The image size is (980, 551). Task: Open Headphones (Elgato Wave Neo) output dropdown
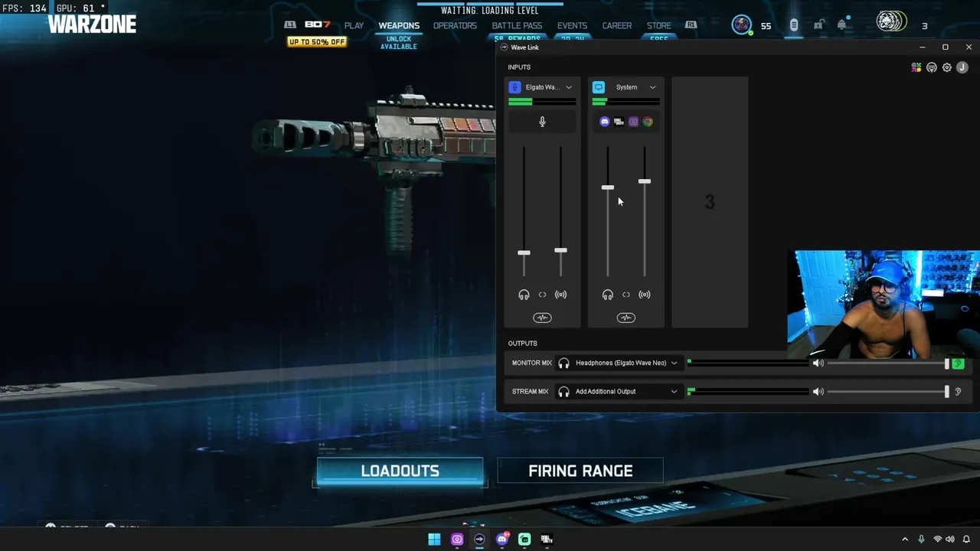(x=619, y=363)
